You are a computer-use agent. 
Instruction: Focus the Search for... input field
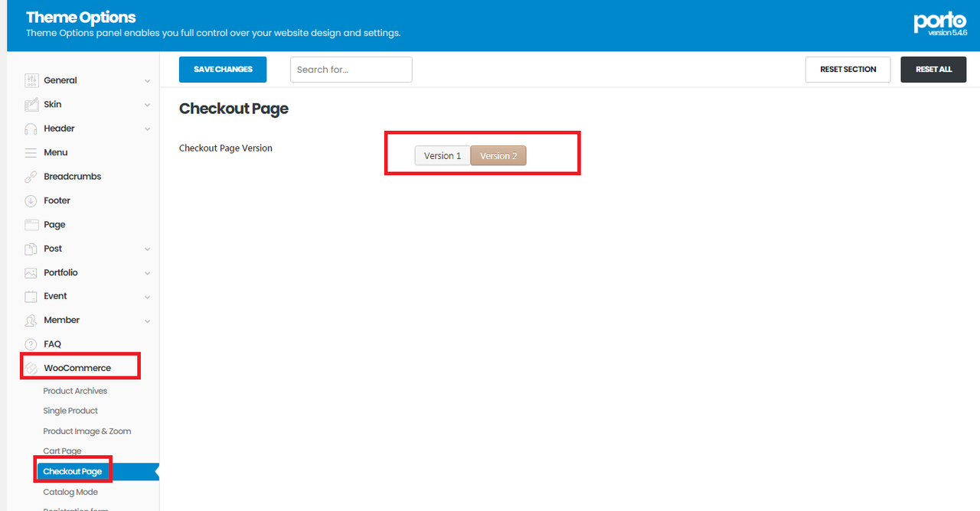[351, 69]
